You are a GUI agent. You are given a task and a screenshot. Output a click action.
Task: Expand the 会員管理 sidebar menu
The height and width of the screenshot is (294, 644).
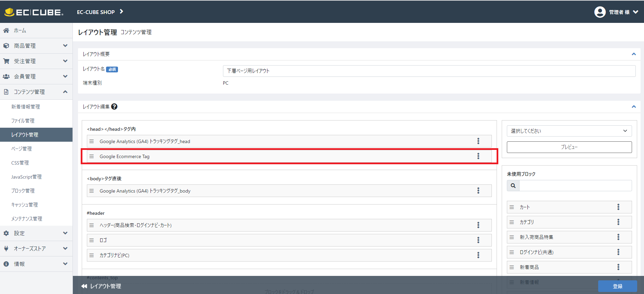[x=36, y=76]
